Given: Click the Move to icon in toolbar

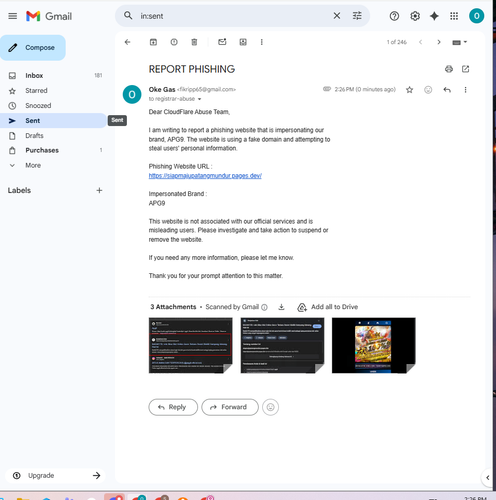Looking at the screenshot, I should [x=243, y=42].
